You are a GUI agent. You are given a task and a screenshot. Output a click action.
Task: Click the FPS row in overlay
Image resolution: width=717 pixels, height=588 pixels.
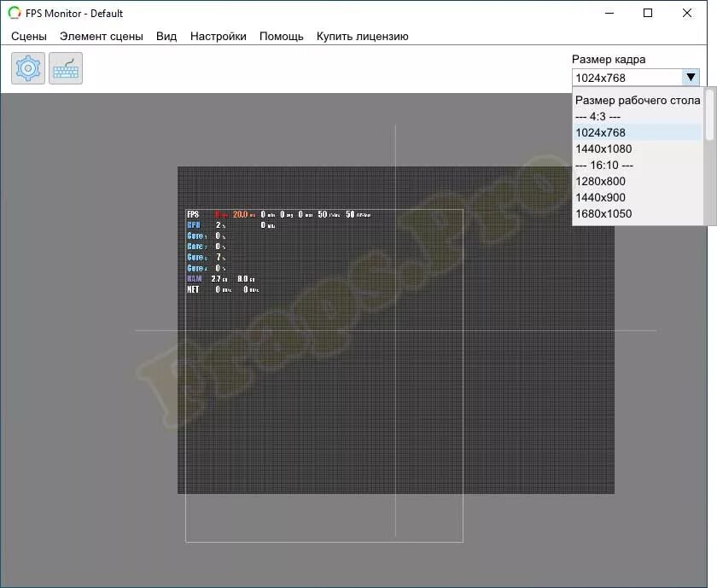coord(278,214)
